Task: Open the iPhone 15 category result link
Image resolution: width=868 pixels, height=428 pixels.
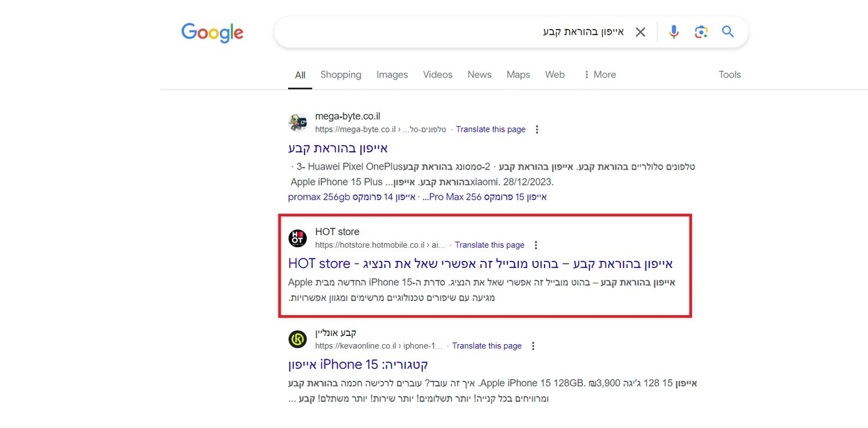Action: tap(358, 365)
